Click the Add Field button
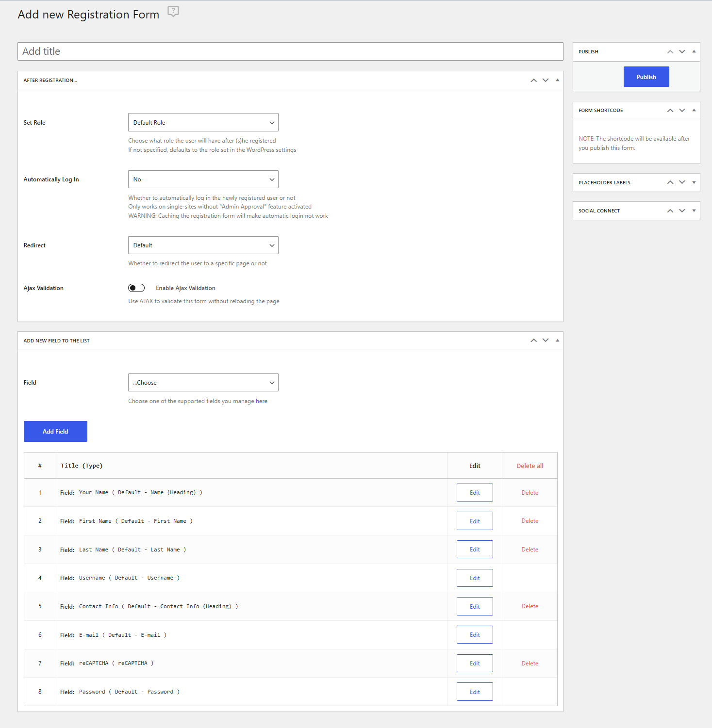Viewport: 712px width, 728px height. 55,432
